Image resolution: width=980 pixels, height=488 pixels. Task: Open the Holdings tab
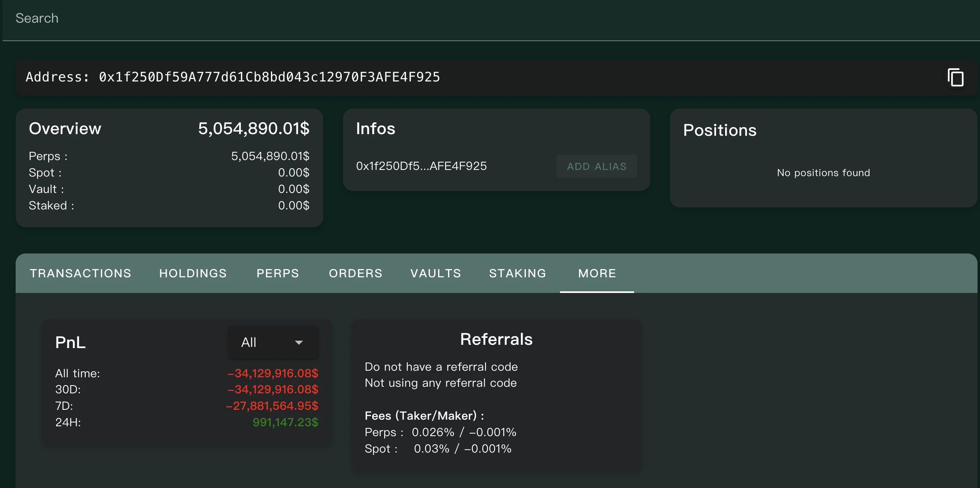[x=193, y=273]
